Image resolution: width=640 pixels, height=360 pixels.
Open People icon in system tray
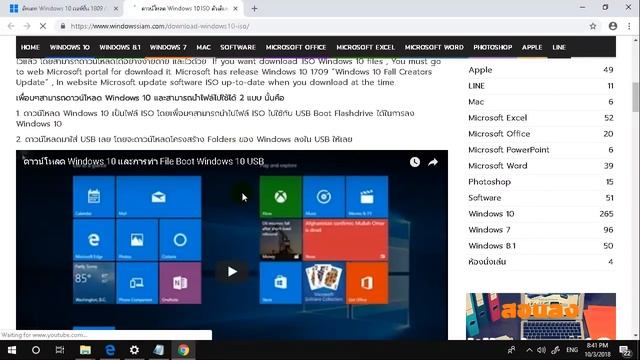(511, 350)
